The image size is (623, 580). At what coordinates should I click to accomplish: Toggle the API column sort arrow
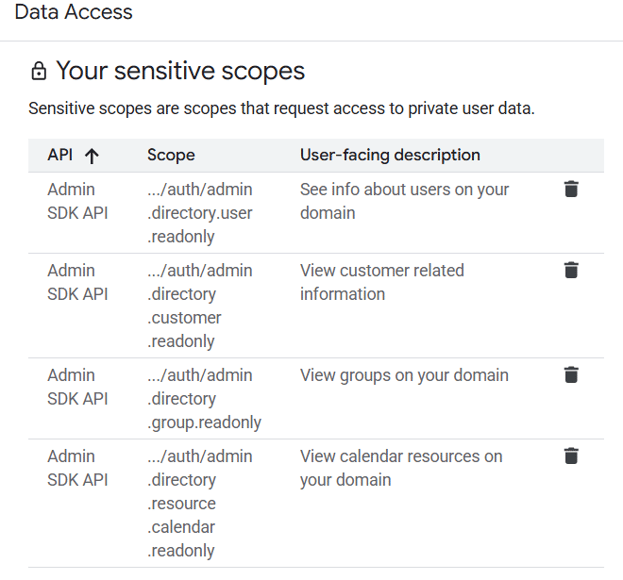click(92, 156)
